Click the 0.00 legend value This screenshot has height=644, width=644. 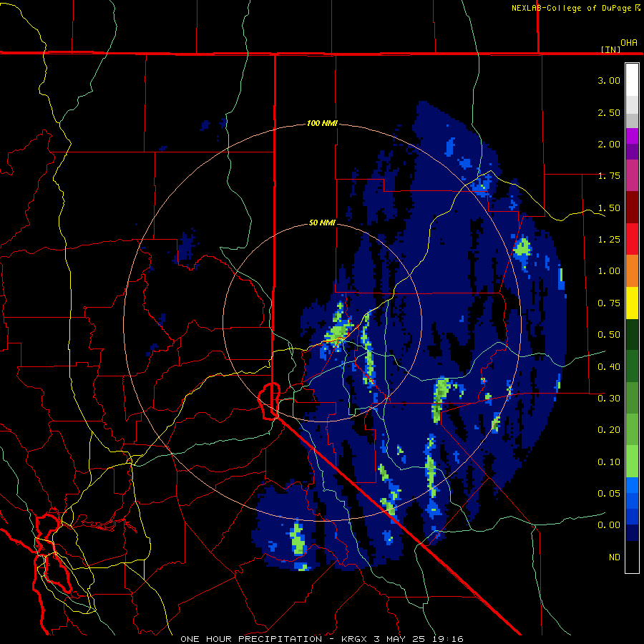[x=609, y=525]
